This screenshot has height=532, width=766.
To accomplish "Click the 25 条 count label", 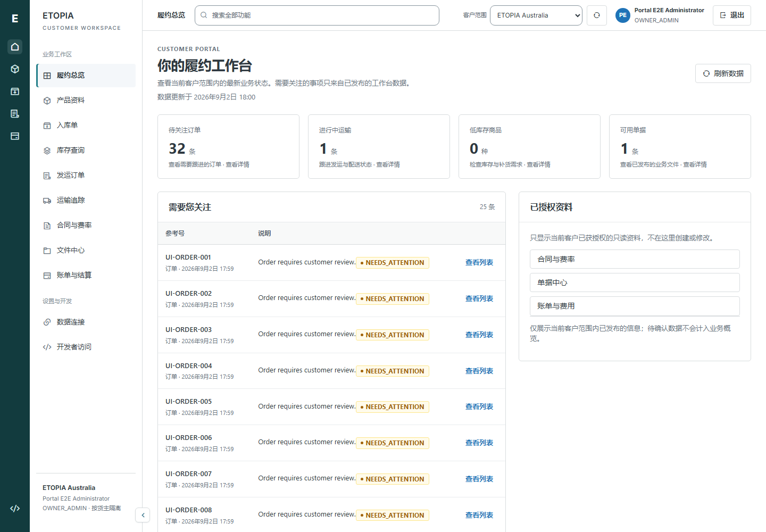I will click(487, 207).
